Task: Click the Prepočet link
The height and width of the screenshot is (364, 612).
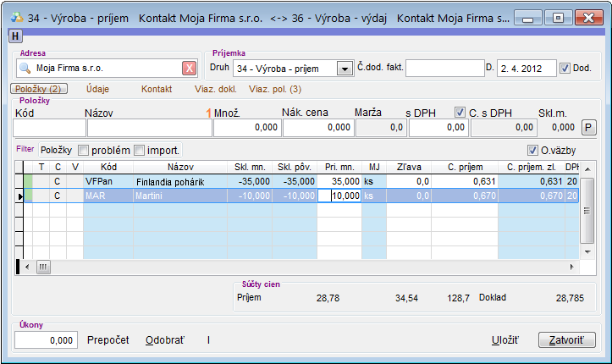Action: 108,339
